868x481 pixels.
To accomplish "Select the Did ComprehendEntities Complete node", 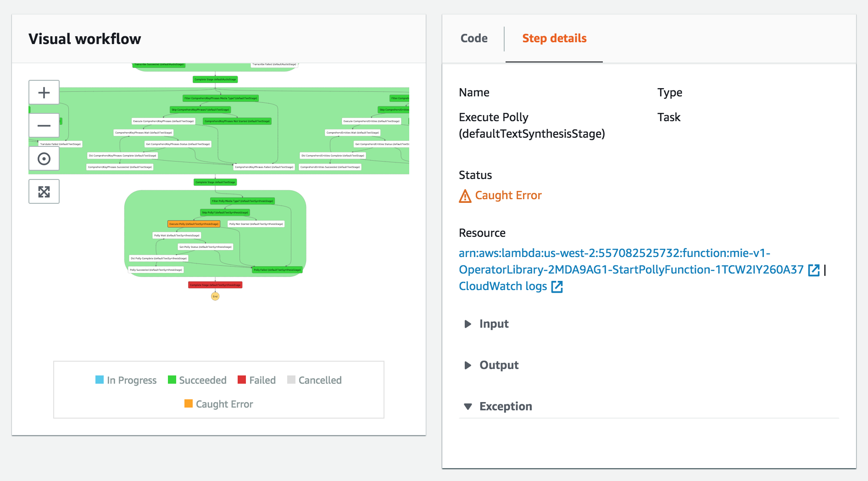I will pos(333,156).
